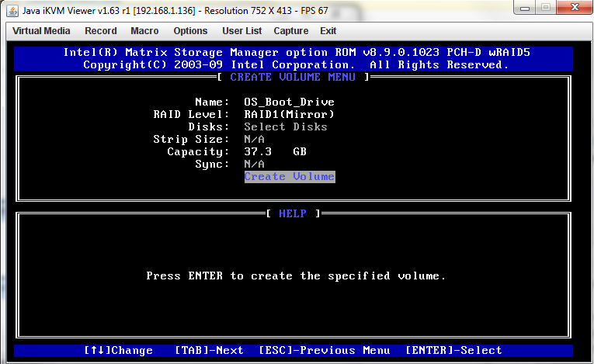This screenshot has width=594, height=364.
Task: Click the RAID1(Mirror) level value
Action: 289,114
